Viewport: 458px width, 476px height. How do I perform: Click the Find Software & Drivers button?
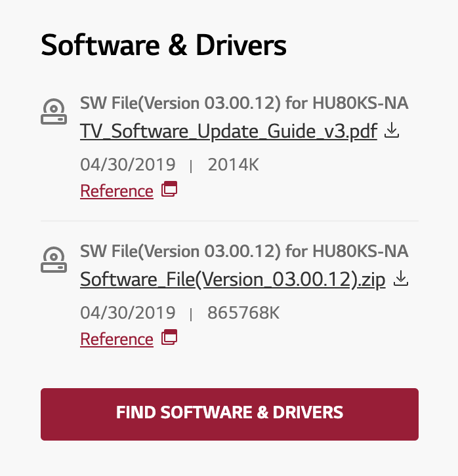point(230,414)
